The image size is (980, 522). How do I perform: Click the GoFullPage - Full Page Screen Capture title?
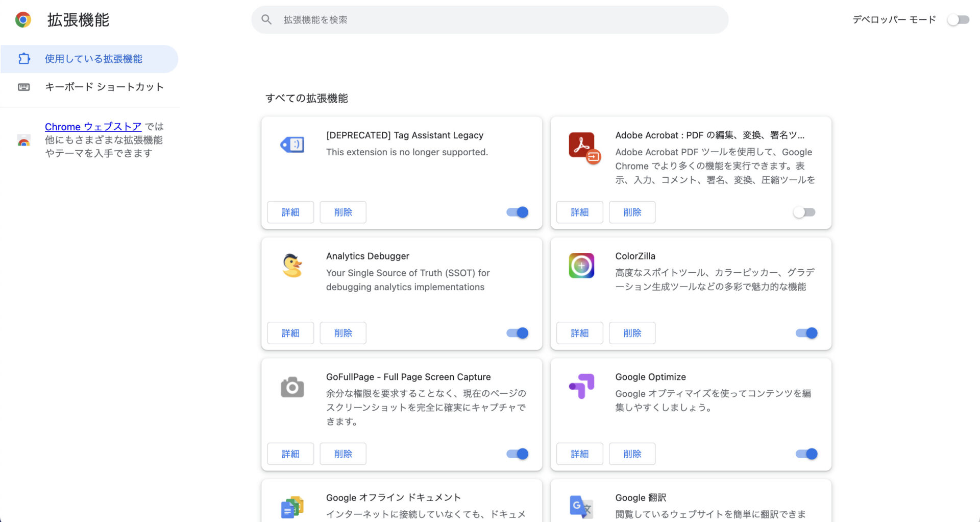[x=408, y=377]
